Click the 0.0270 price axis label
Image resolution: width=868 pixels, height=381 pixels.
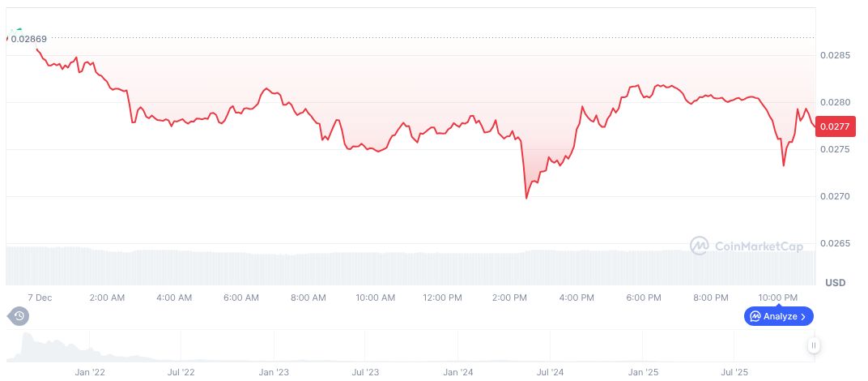[x=836, y=197]
